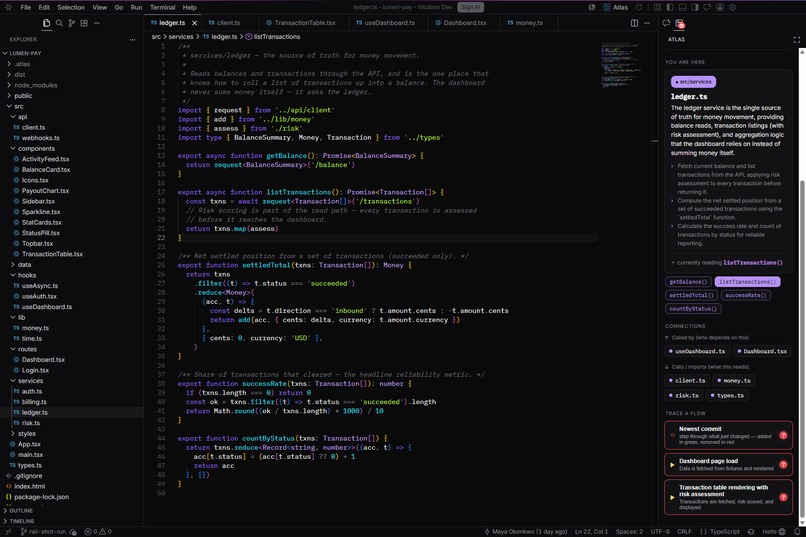Play the Dashboard page load flow
The width and height of the screenshot is (806, 537).
point(728,465)
